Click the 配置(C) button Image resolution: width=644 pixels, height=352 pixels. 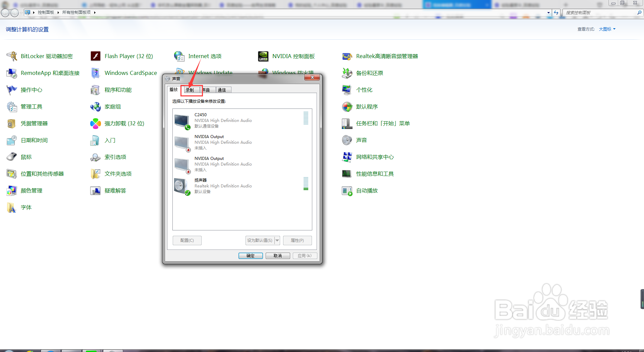[x=187, y=240]
